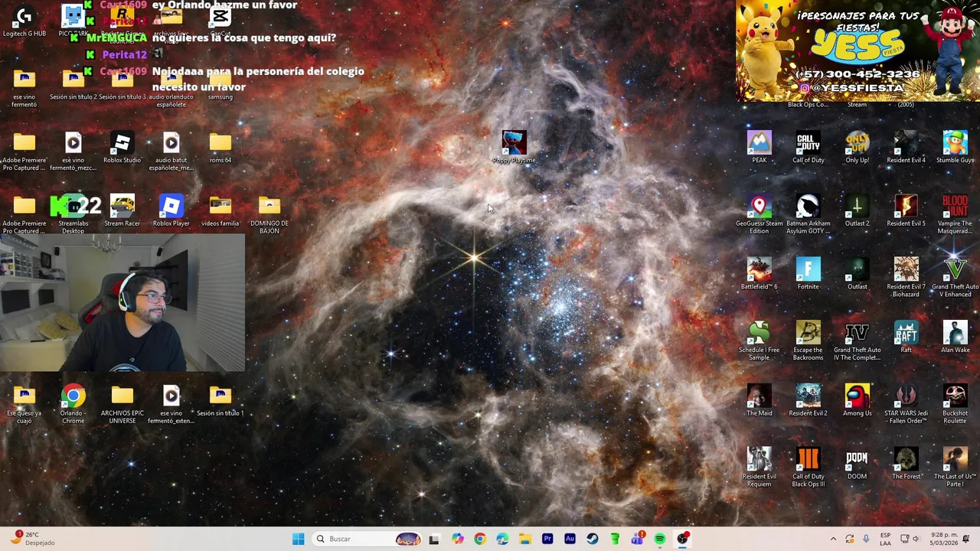Launch PEAK game shortcut

tap(759, 148)
